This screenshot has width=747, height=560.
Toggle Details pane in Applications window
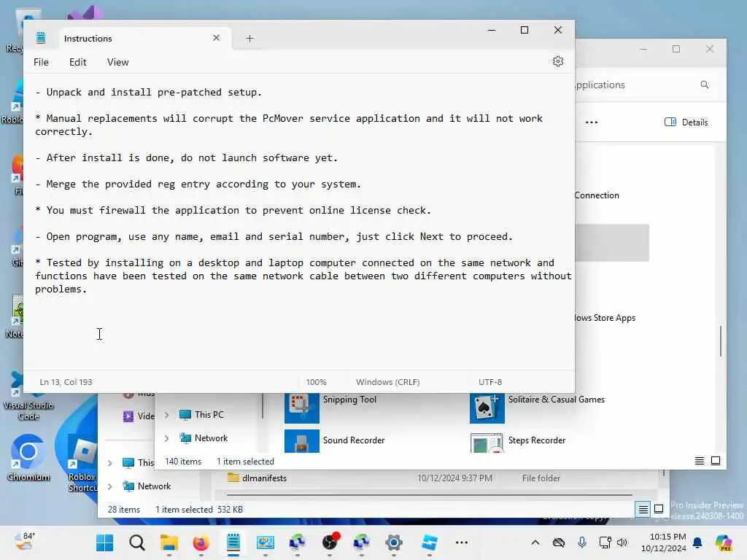pos(686,122)
